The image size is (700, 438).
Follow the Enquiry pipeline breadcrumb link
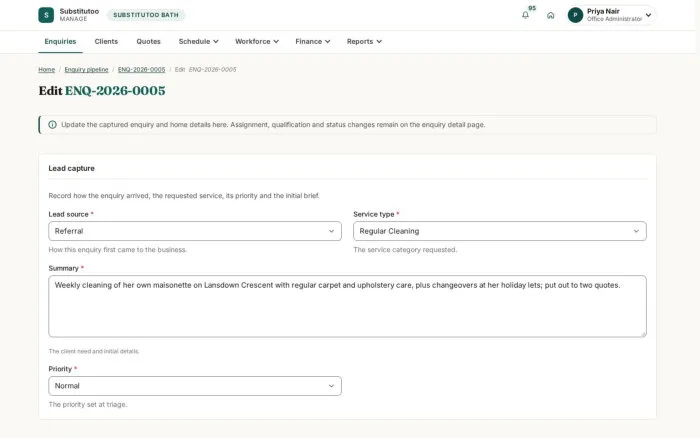point(86,70)
